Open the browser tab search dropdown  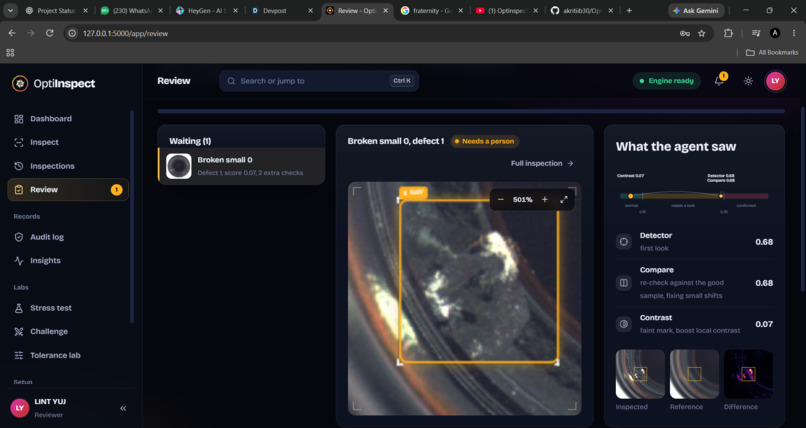point(10,10)
